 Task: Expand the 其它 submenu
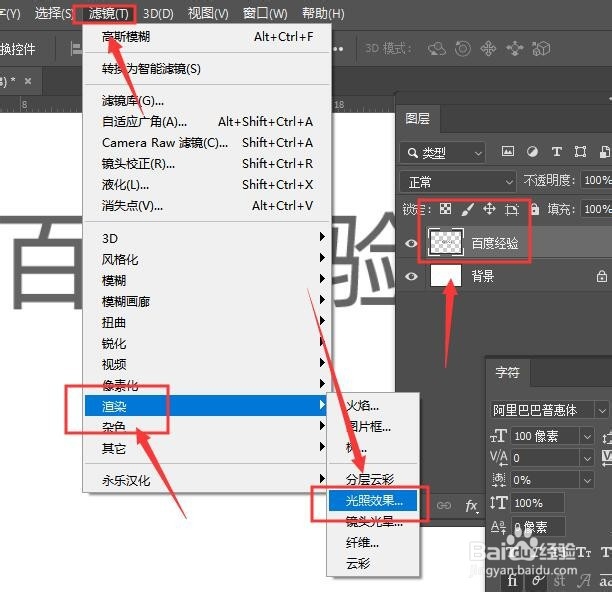[x=207, y=449]
